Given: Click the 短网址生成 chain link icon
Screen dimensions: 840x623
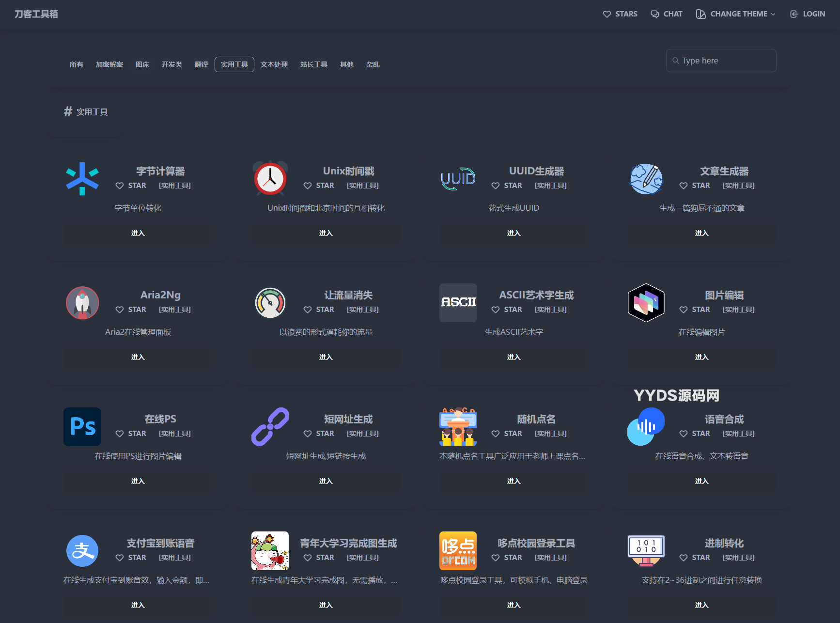Looking at the screenshot, I should (270, 427).
